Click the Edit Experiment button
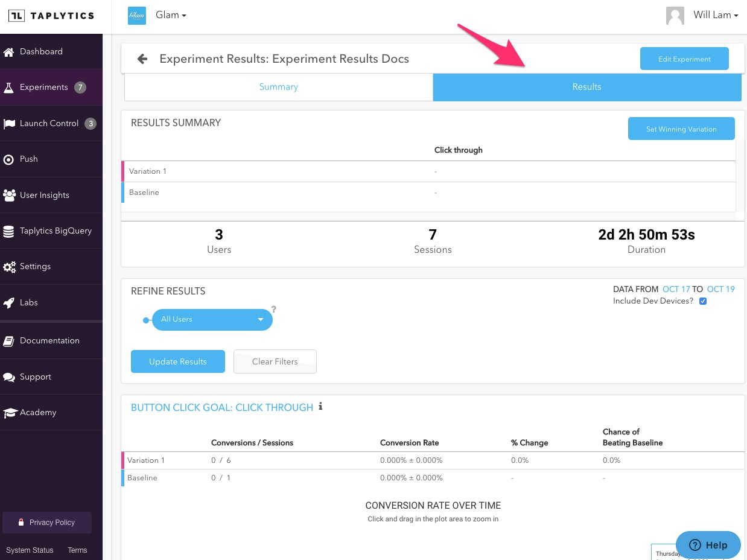The image size is (747, 560). pyautogui.click(x=684, y=59)
